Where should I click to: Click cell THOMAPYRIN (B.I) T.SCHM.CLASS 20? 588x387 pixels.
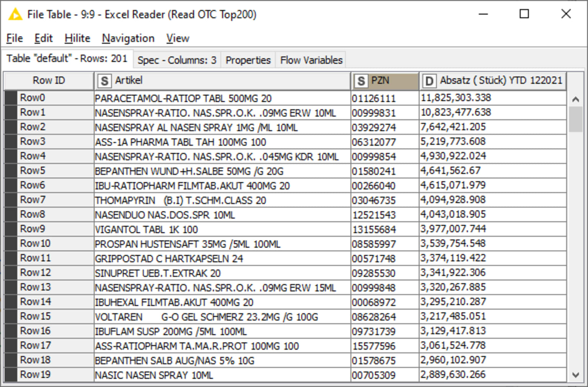(x=222, y=200)
